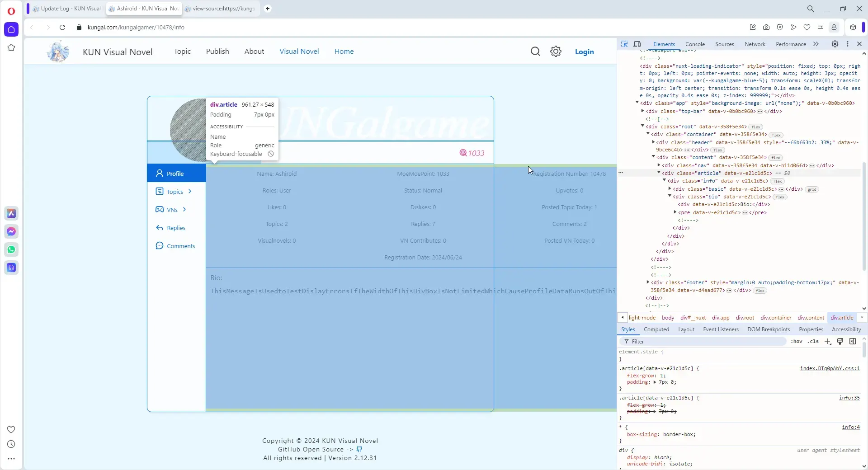Image resolution: width=868 pixels, height=470 pixels.
Task: Open DevTools settings gear
Action: (x=835, y=44)
